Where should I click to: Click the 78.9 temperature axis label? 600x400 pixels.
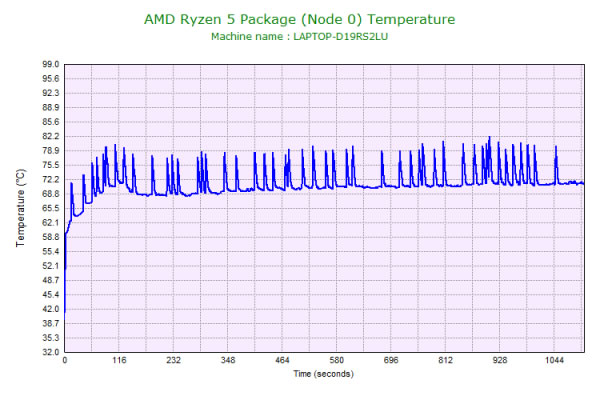click(x=51, y=151)
